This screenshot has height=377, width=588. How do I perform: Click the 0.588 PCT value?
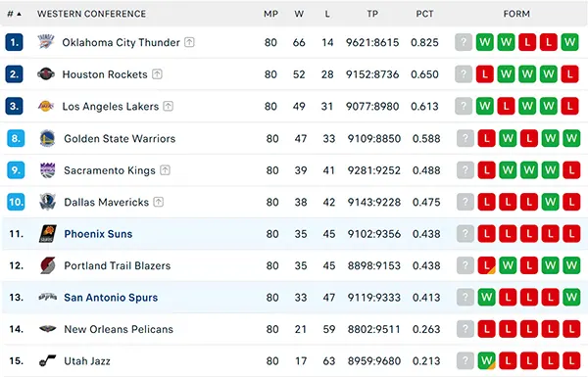[426, 139]
